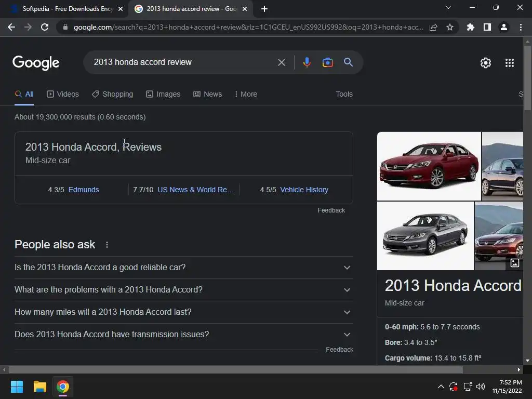Go to the Google logo homepage
532x399 pixels.
[x=36, y=63]
